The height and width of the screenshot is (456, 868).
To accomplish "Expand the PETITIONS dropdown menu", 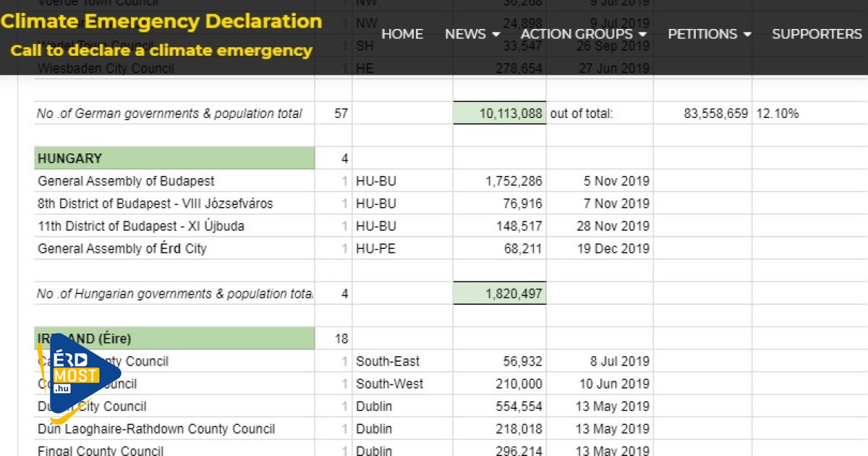I will (x=709, y=34).
